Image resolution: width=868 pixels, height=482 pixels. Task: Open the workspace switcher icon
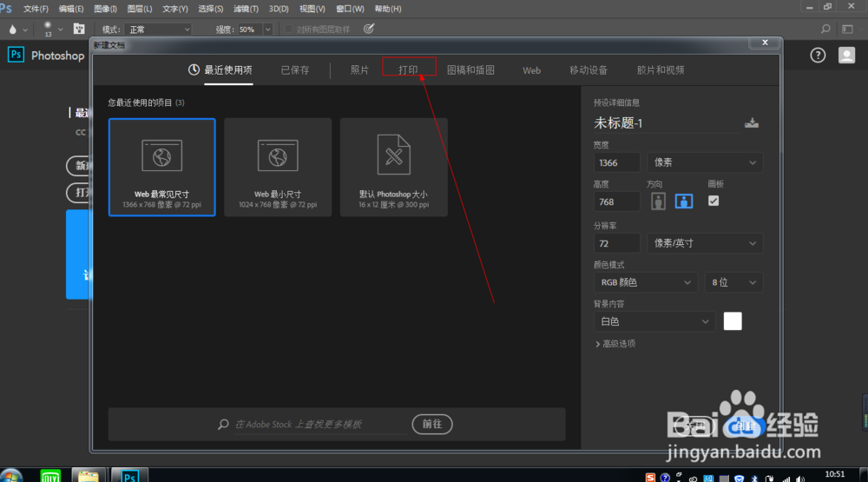pyautogui.click(x=847, y=29)
